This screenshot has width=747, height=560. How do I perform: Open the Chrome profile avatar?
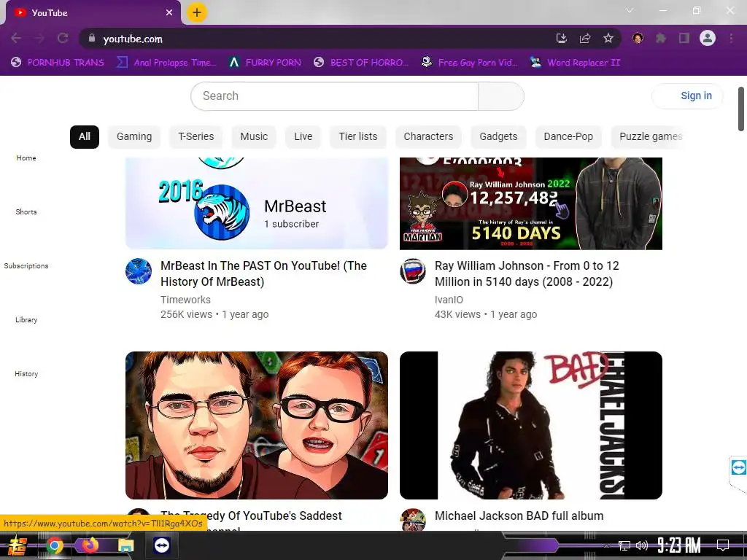point(708,38)
